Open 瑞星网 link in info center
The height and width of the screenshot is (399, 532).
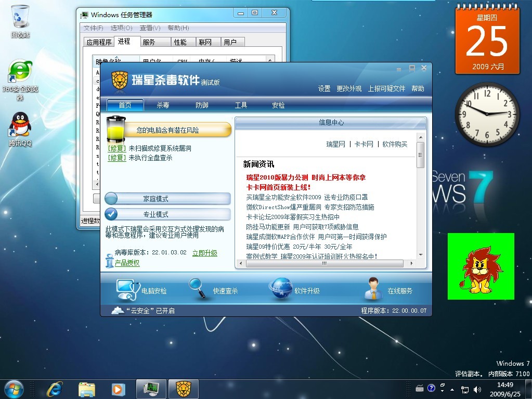click(335, 144)
